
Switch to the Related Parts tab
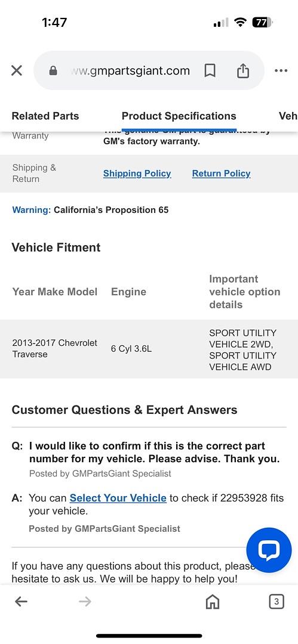[x=45, y=116]
